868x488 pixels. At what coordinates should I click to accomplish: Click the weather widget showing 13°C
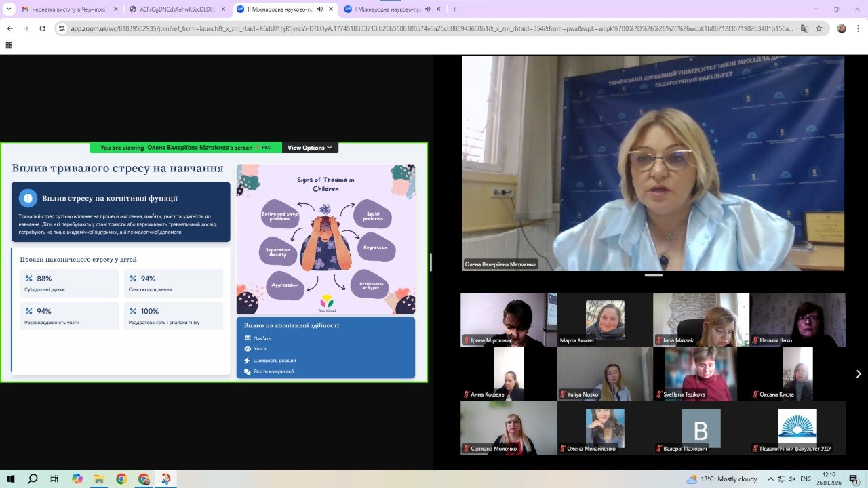[721, 479]
